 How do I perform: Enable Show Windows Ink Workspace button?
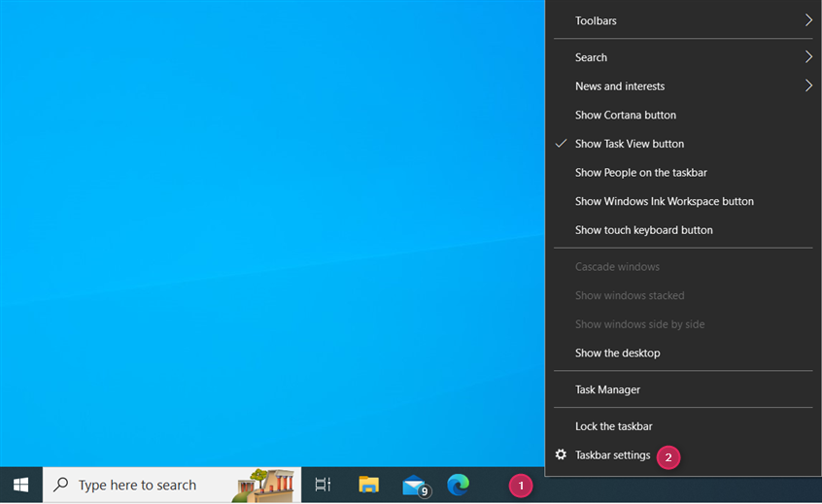(x=683, y=202)
